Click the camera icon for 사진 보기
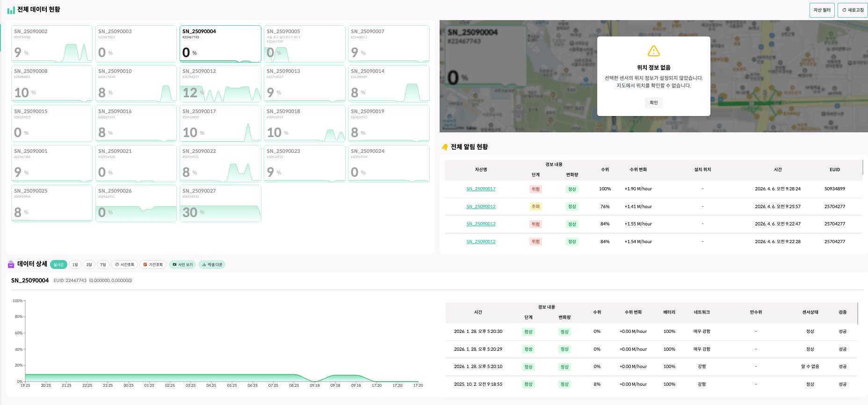The image size is (868, 405). (x=174, y=265)
